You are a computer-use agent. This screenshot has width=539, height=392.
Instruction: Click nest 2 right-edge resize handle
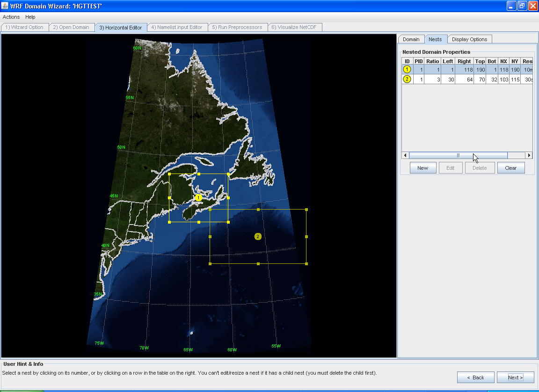306,237
